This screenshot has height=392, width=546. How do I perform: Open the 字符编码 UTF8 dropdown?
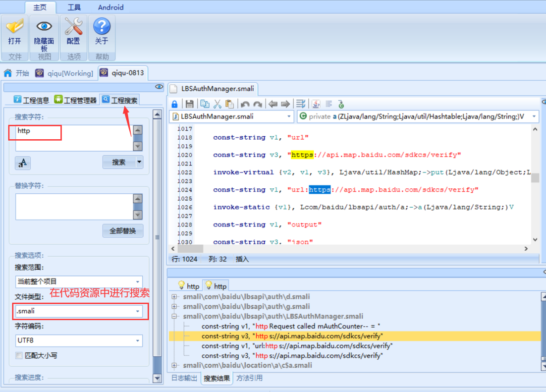point(79,340)
